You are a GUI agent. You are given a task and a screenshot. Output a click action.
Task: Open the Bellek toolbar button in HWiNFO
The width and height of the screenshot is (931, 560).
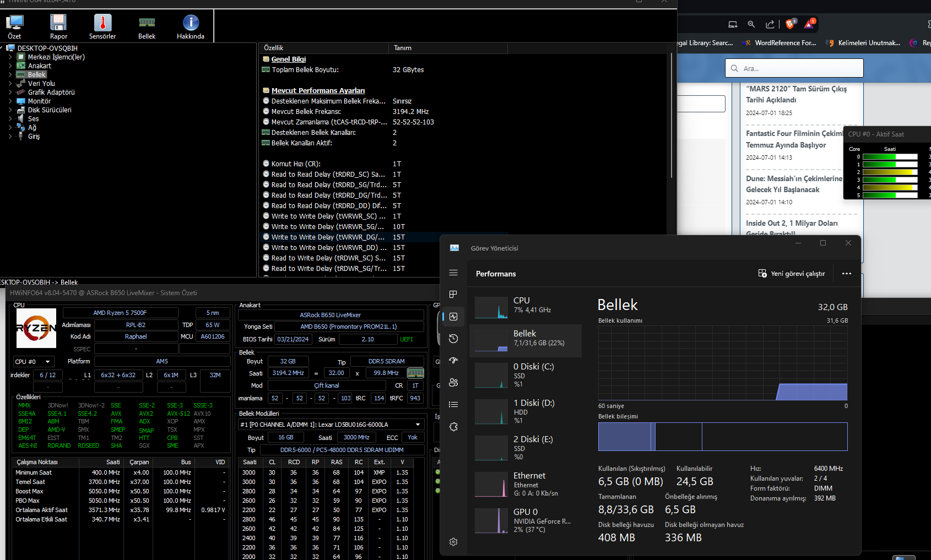point(147,27)
